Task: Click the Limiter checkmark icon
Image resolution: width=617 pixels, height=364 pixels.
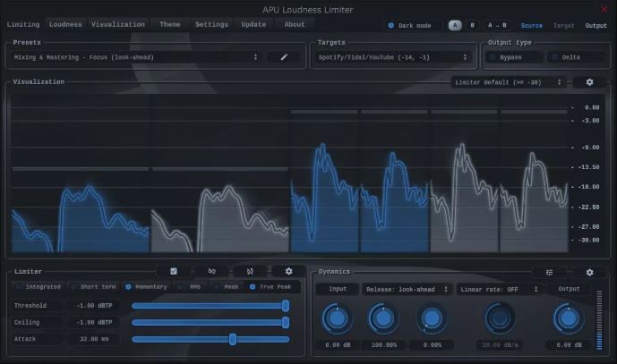Action: pos(174,271)
